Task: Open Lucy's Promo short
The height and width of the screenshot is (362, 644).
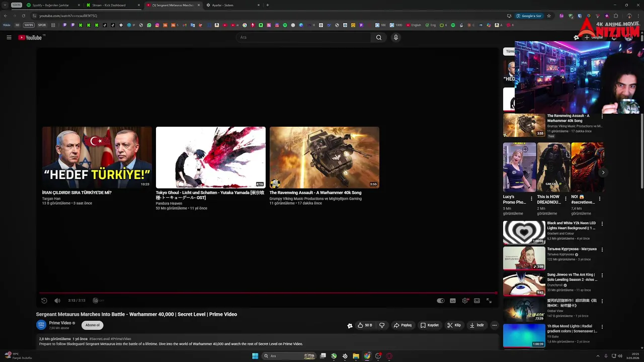Action: coord(520,167)
